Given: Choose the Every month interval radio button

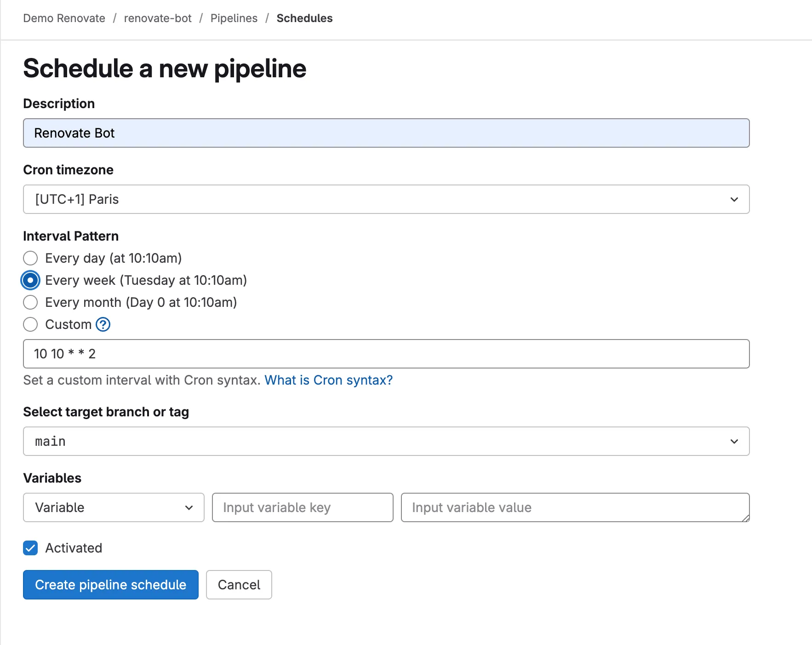Looking at the screenshot, I should tap(30, 302).
